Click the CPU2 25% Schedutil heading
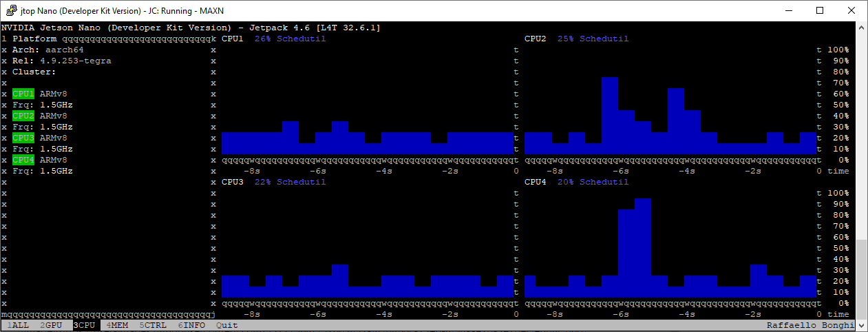This screenshot has width=868, height=332. pyautogui.click(x=577, y=39)
